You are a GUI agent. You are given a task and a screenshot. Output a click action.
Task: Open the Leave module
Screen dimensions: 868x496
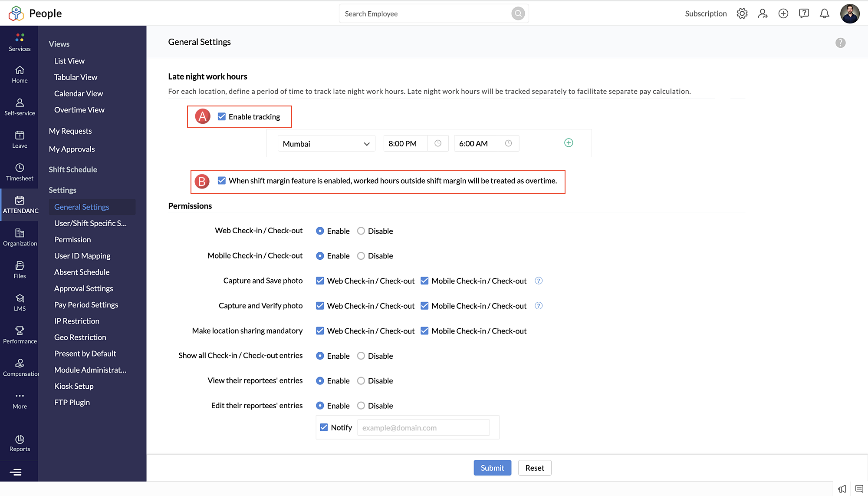tap(20, 140)
